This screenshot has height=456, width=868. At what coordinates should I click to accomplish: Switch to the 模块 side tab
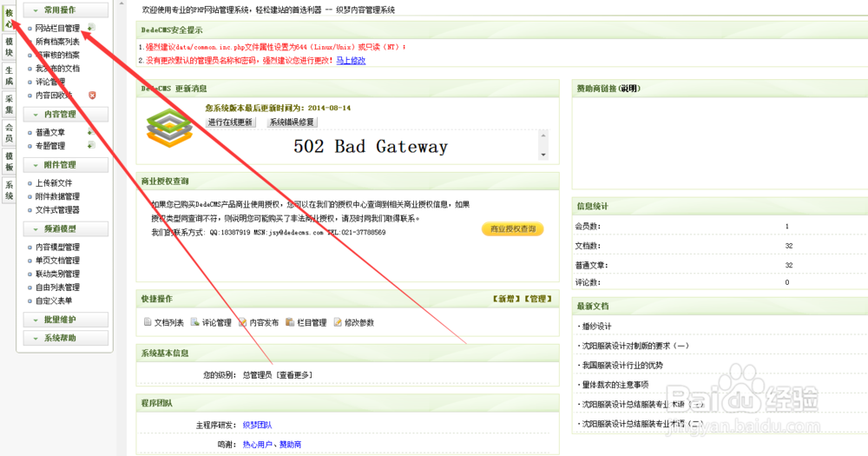[9, 47]
